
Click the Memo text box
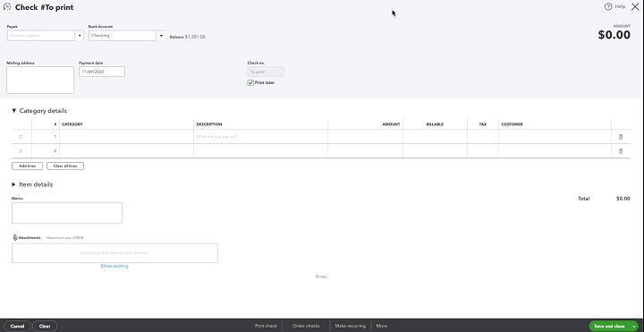67,213
